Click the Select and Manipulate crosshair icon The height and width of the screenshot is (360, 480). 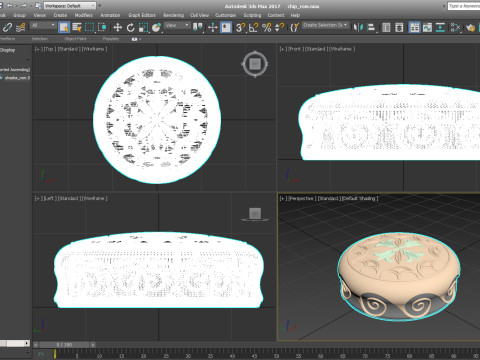(213, 27)
